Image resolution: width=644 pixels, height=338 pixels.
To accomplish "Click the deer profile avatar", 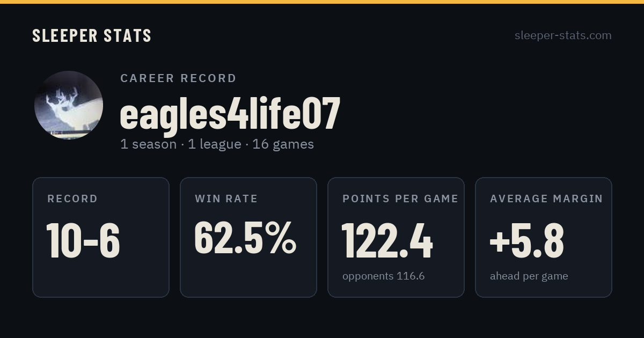I will 69,105.
